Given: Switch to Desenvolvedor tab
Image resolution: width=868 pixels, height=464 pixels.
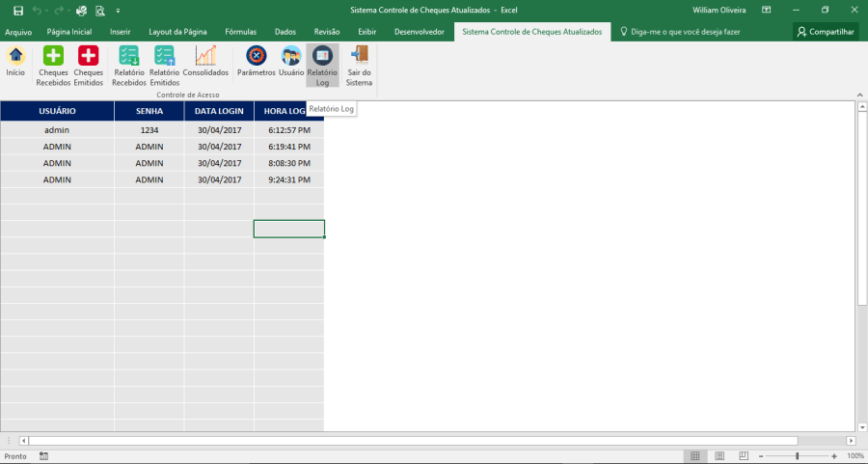Looking at the screenshot, I should click(x=420, y=32).
